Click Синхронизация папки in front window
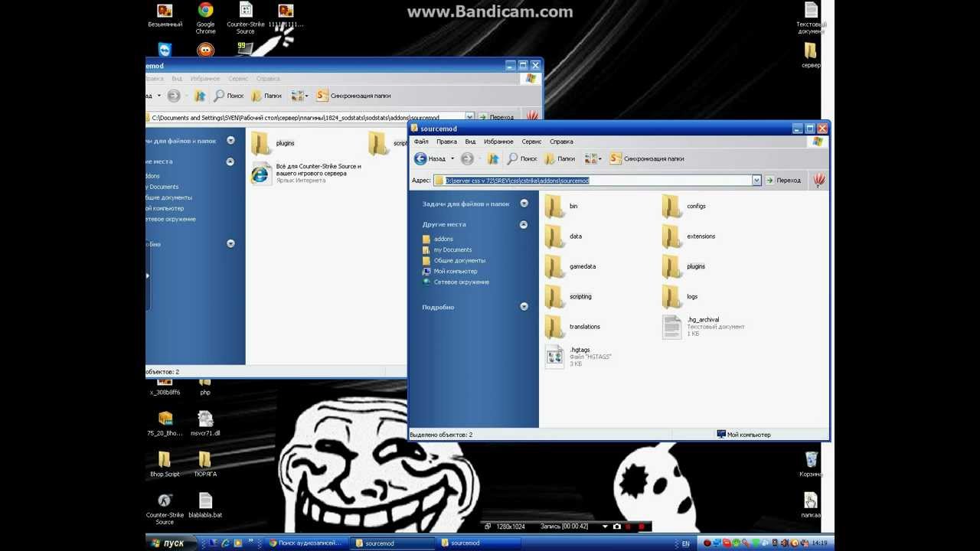The height and width of the screenshot is (551, 980). [646, 158]
